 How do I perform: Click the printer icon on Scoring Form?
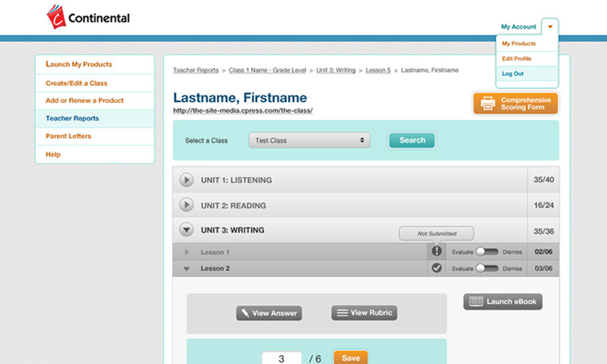(x=488, y=104)
